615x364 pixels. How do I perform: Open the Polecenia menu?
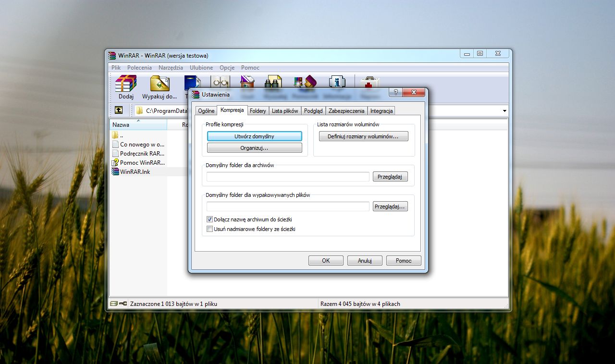[139, 68]
